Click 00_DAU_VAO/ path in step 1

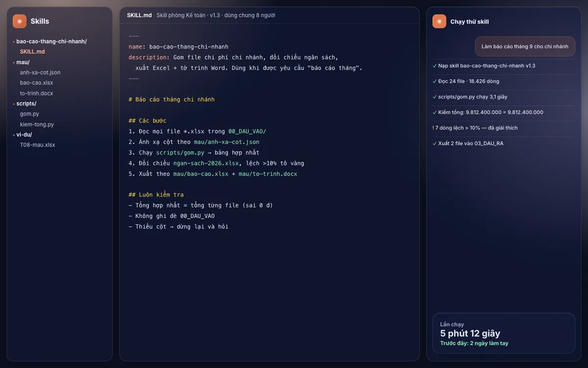pyautogui.click(x=247, y=131)
